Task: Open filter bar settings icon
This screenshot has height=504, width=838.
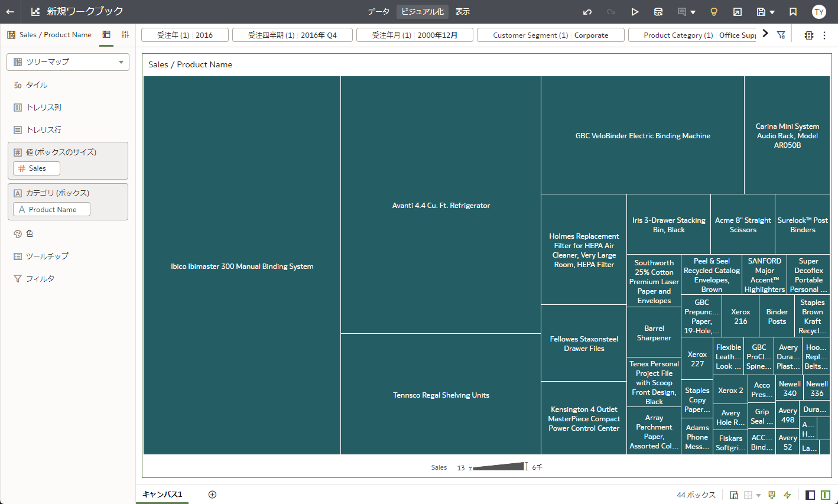Action: pos(781,35)
